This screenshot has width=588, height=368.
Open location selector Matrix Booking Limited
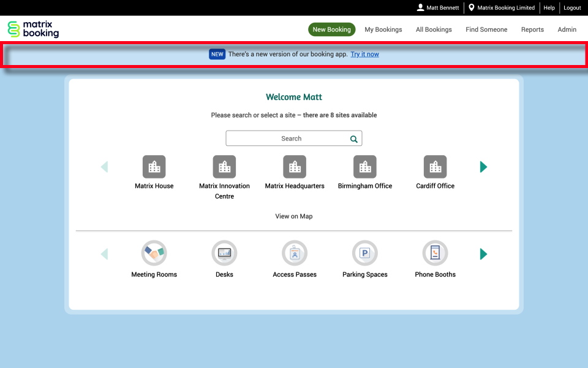pos(501,8)
